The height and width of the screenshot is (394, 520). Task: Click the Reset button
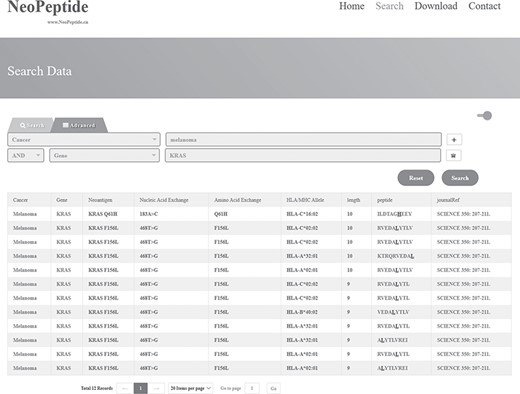(x=416, y=178)
